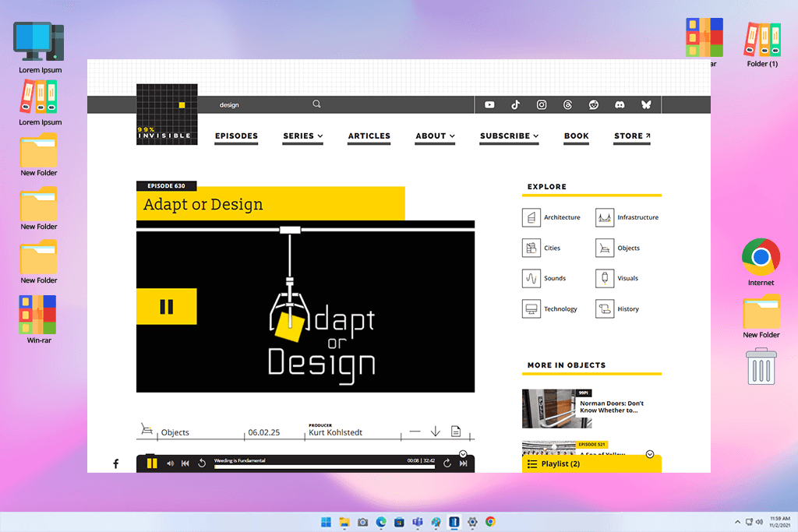798x532 pixels.
Task: Share episode via Facebook icon
Action: tap(115, 463)
